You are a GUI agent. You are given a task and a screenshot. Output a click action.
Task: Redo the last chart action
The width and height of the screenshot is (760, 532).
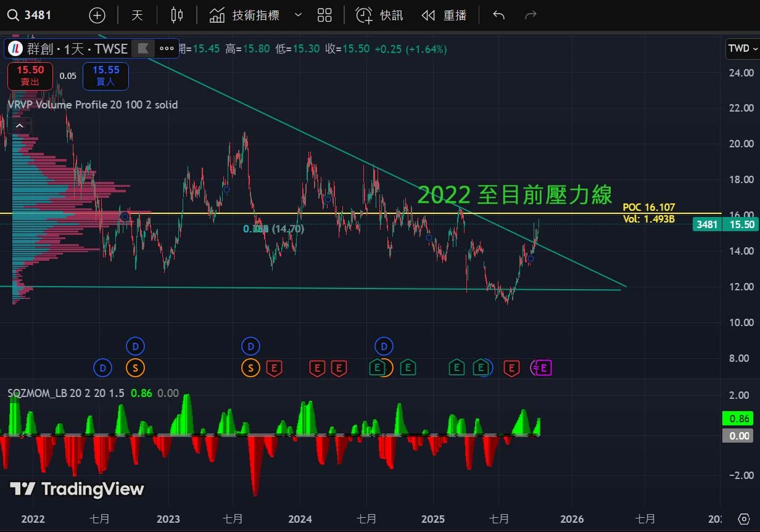coord(530,15)
